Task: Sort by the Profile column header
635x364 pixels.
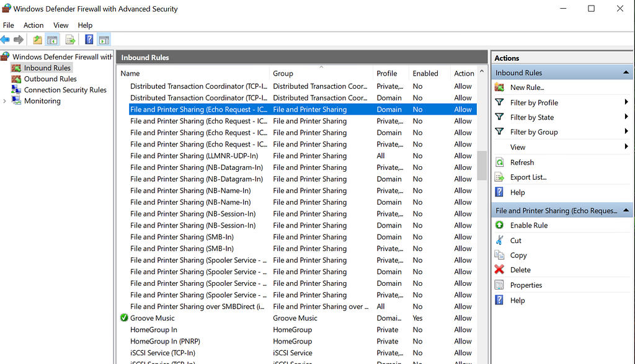Action: click(391, 73)
